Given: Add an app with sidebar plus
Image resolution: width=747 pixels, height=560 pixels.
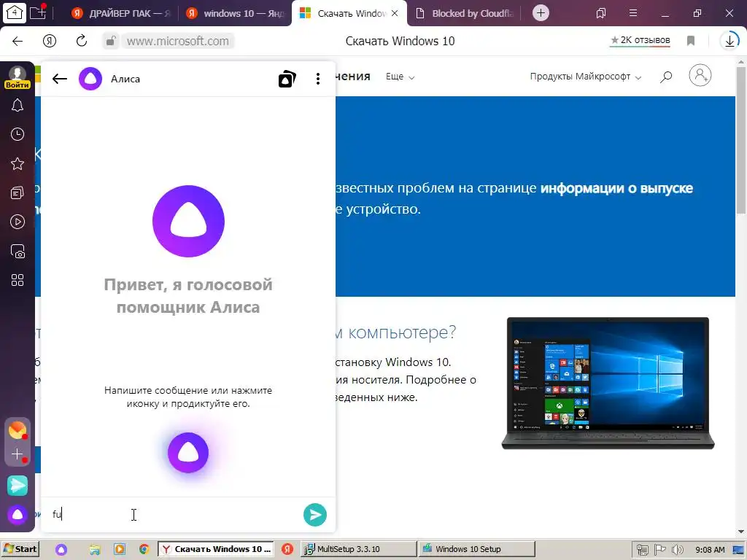Looking at the screenshot, I should pos(18,455).
